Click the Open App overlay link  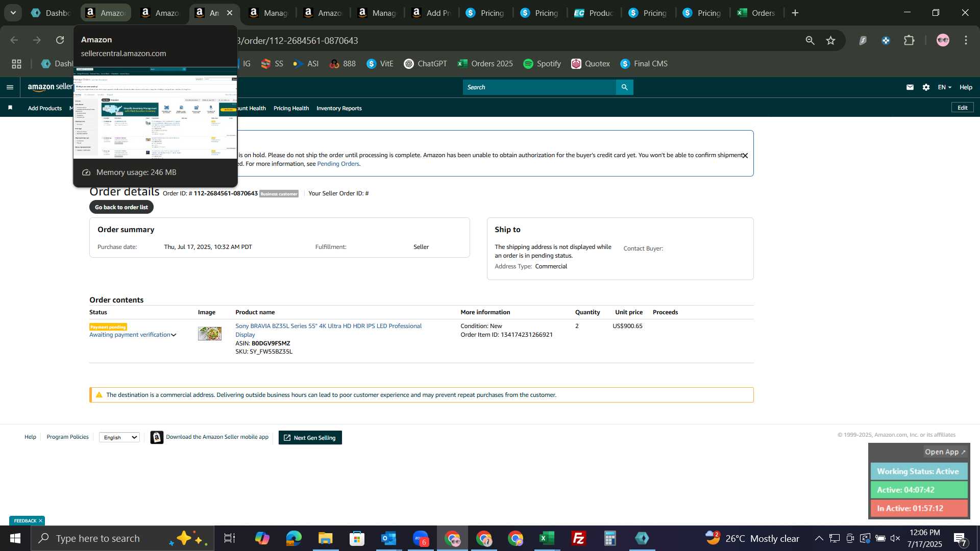[945, 452]
